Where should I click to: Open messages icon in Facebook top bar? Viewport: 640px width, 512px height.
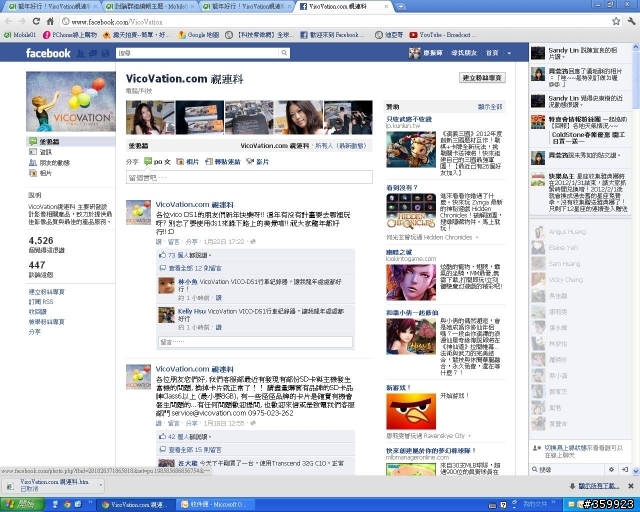coord(93,53)
